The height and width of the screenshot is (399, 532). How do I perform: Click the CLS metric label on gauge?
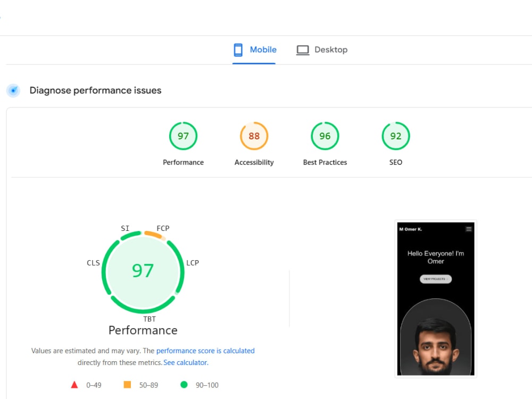[x=93, y=263]
